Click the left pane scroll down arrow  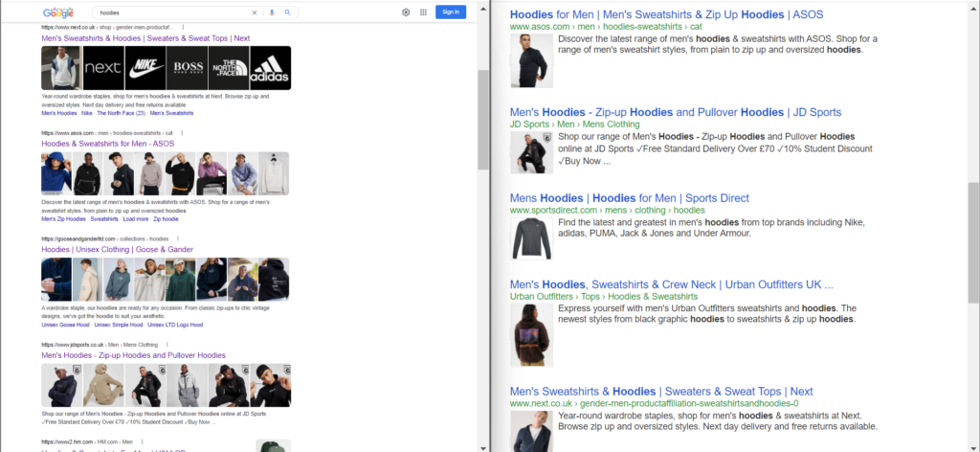tap(483, 447)
